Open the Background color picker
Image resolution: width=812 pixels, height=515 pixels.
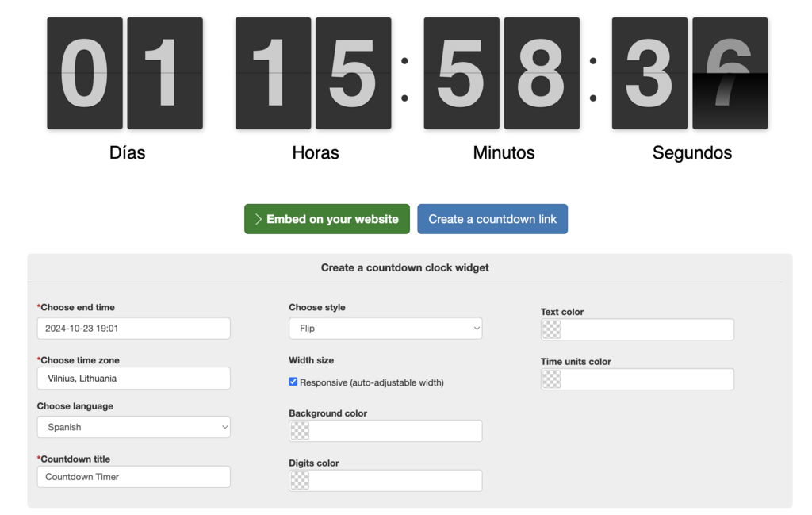pyautogui.click(x=385, y=430)
